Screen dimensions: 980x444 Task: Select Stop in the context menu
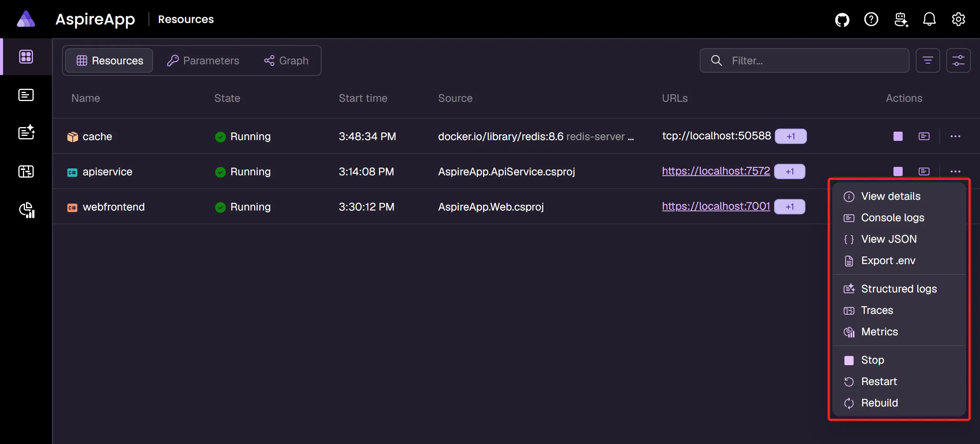(x=899, y=360)
